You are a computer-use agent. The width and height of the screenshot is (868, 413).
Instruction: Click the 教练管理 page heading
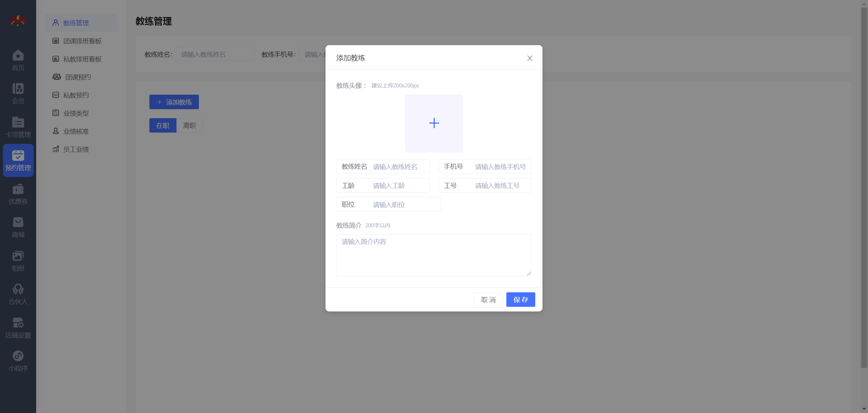click(x=154, y=21)
